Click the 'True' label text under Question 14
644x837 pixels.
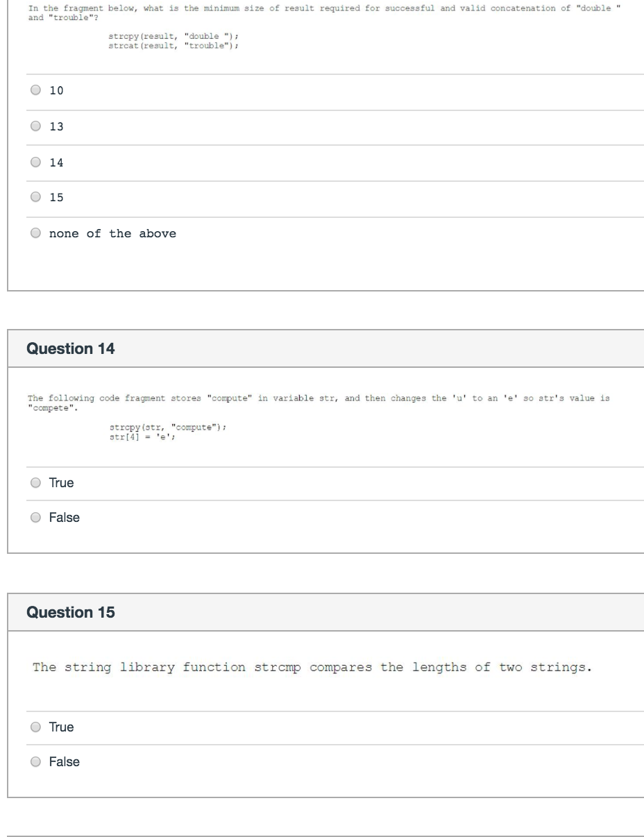pos(61,483)
